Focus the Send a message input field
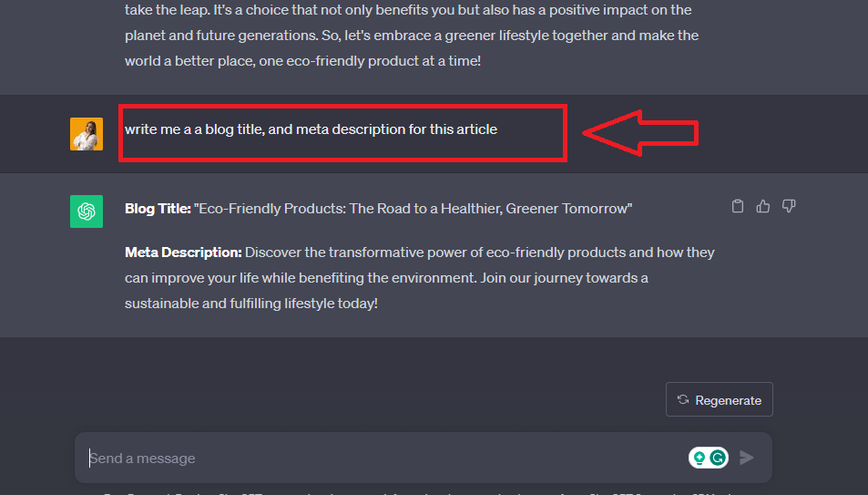This screenshot has width=868, height=495. tap(387, 458)
